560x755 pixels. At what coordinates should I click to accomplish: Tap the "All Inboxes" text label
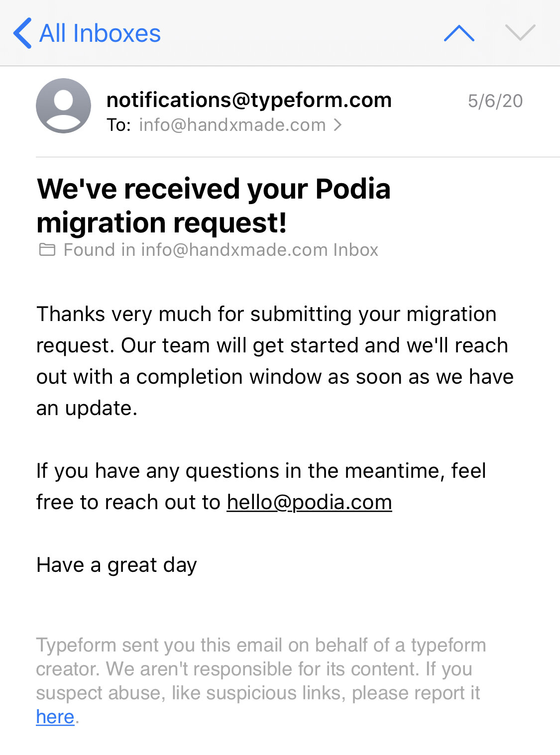point(100,33)
